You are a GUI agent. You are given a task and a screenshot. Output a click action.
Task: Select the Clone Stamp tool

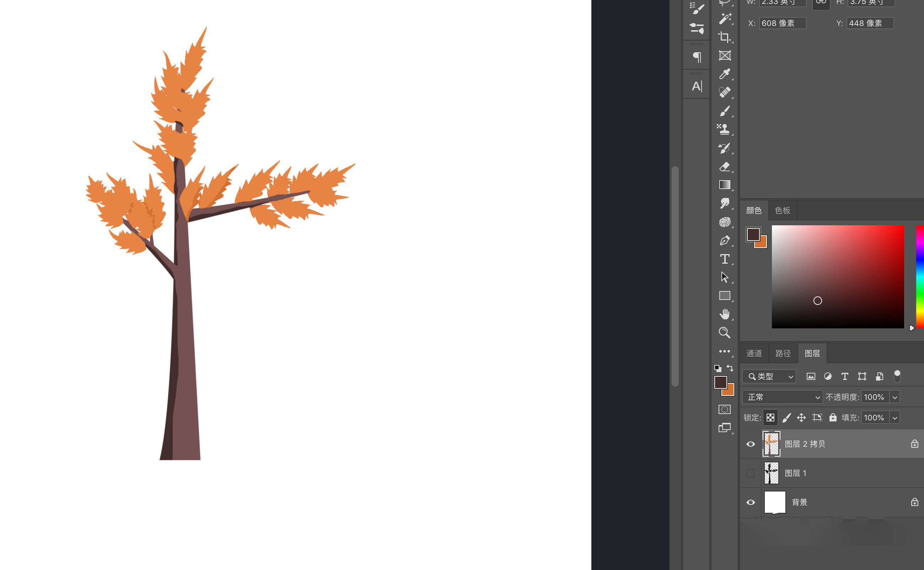click(x=724, y=129)
